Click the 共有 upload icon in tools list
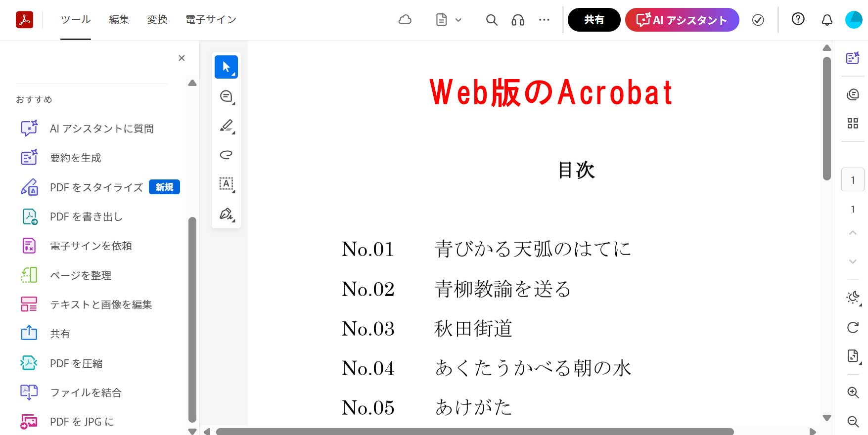868x435 pixels. [29, 333]
